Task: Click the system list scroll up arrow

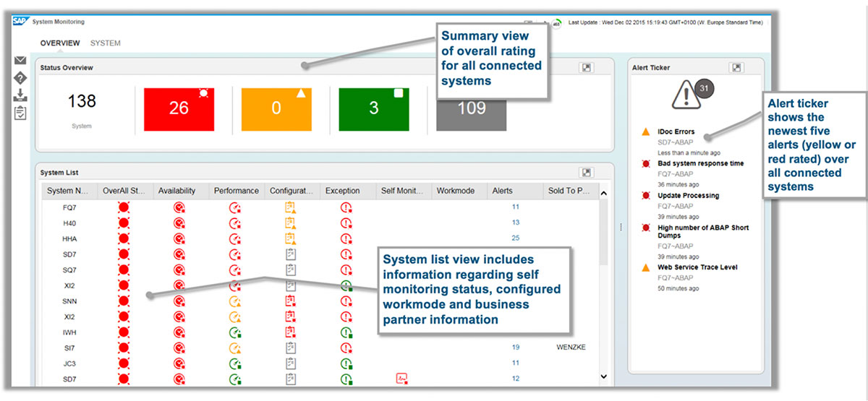Action: (604, 193)
